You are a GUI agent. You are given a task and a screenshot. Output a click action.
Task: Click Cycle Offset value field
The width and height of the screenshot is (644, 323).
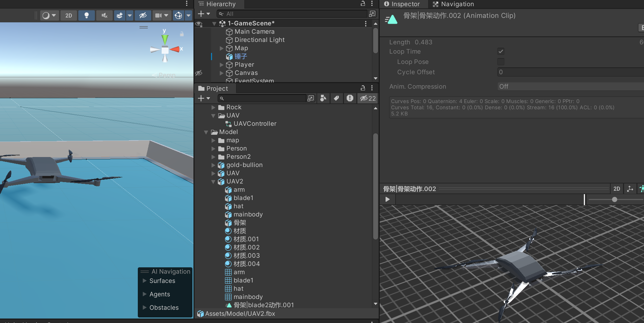570,72
